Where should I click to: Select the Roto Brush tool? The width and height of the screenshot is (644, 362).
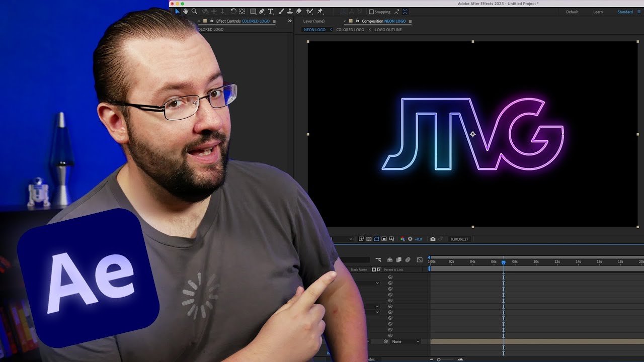(309, 11)
